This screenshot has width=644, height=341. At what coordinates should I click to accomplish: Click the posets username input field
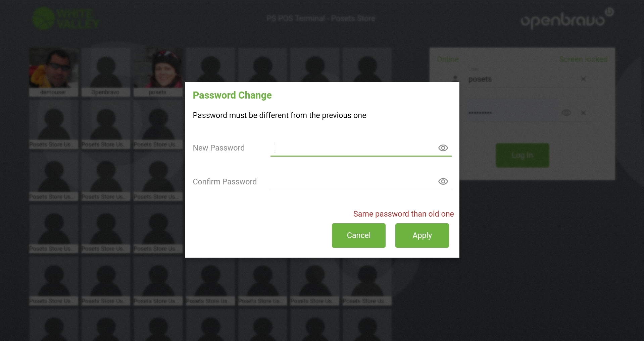[x=520, y=79]
